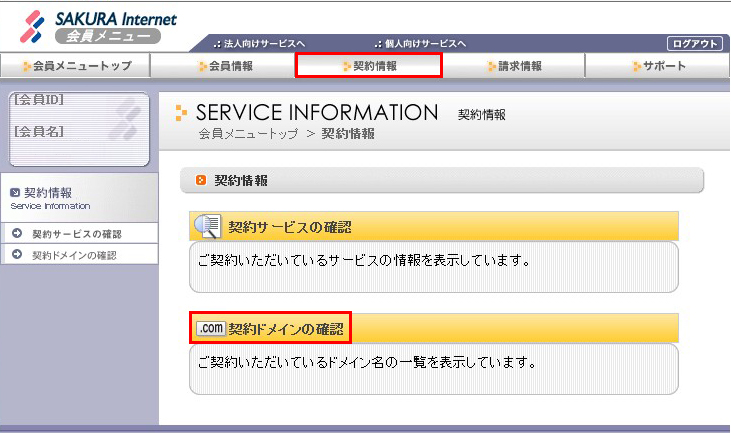Open 契約サービスの確認 in the main panel
The width and height of the screenshot is (731, 433).
[289, 227]
